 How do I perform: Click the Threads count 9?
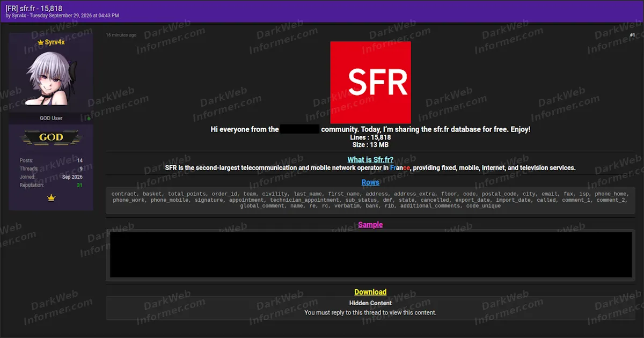[x=81, y=168]
